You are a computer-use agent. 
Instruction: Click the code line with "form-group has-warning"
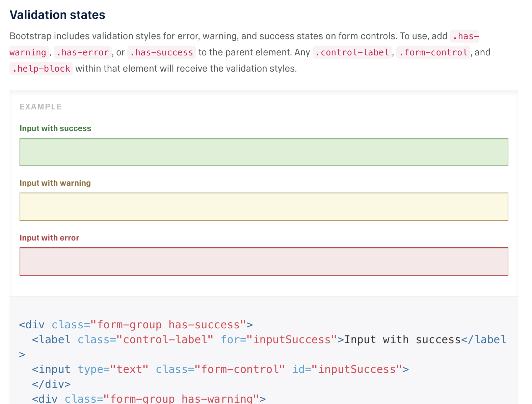point(149,399)
